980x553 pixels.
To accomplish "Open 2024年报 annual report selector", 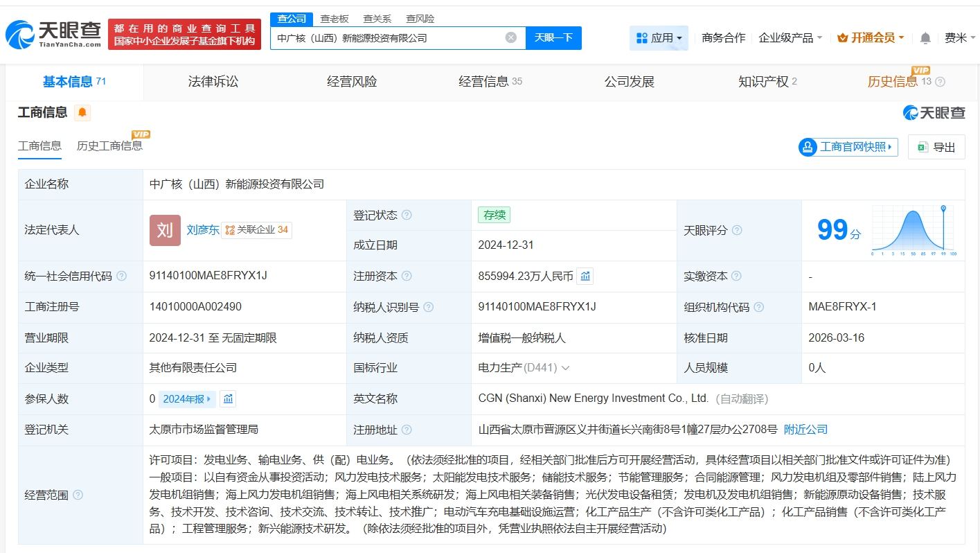I will click(187, 398).
